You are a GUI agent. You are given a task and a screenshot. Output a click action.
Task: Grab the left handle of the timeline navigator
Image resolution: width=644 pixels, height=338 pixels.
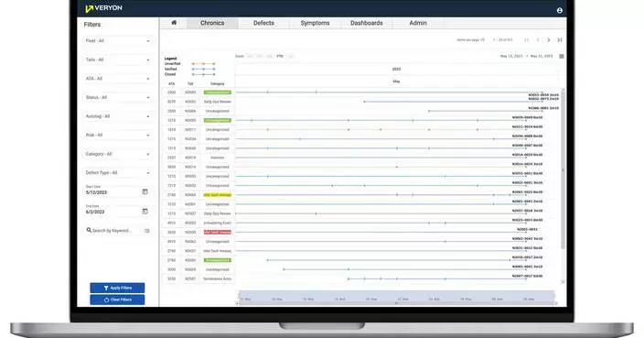[x=238, y=297]
